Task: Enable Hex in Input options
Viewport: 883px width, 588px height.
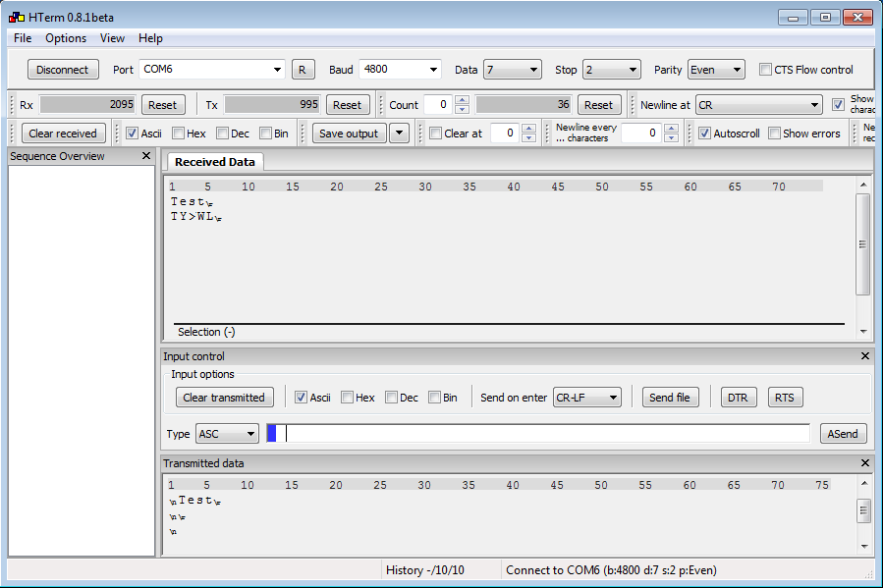Action: click(x=347, y=398)
